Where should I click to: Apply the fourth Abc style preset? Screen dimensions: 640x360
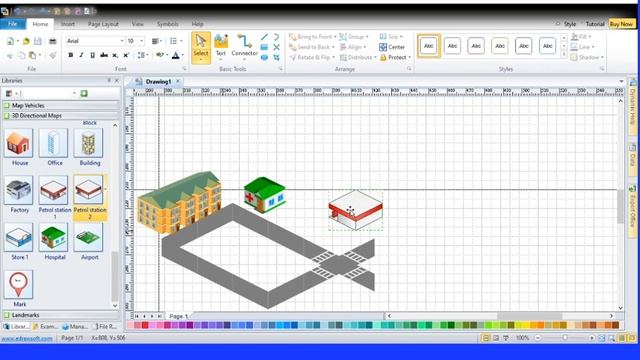pyautogui.click(x=500, y=46)
